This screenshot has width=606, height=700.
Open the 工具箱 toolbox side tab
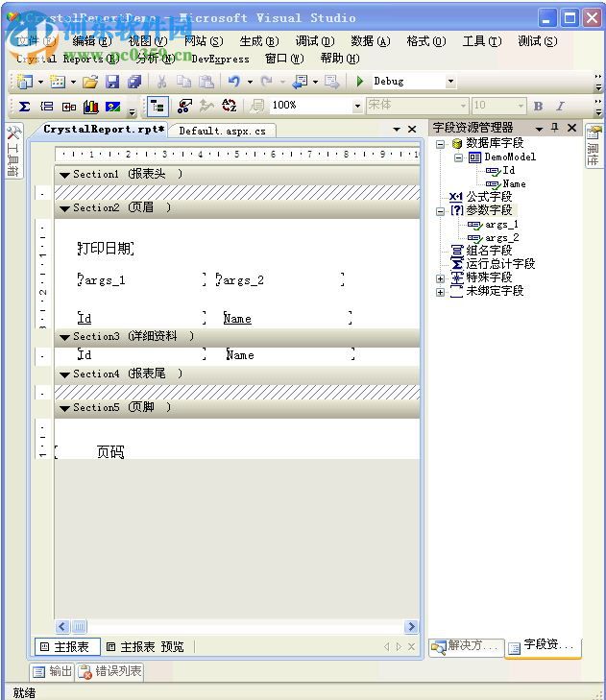13,152
